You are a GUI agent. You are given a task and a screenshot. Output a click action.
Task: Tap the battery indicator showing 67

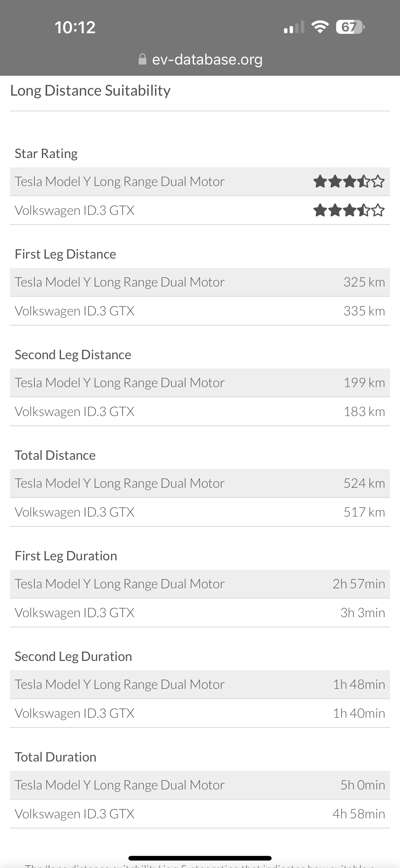click(x=350, y=27)
